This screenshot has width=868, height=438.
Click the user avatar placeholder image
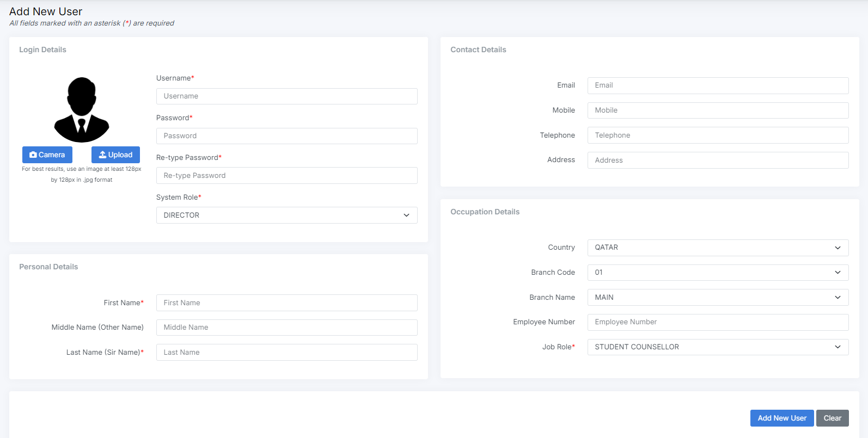[x=82, y=110]
